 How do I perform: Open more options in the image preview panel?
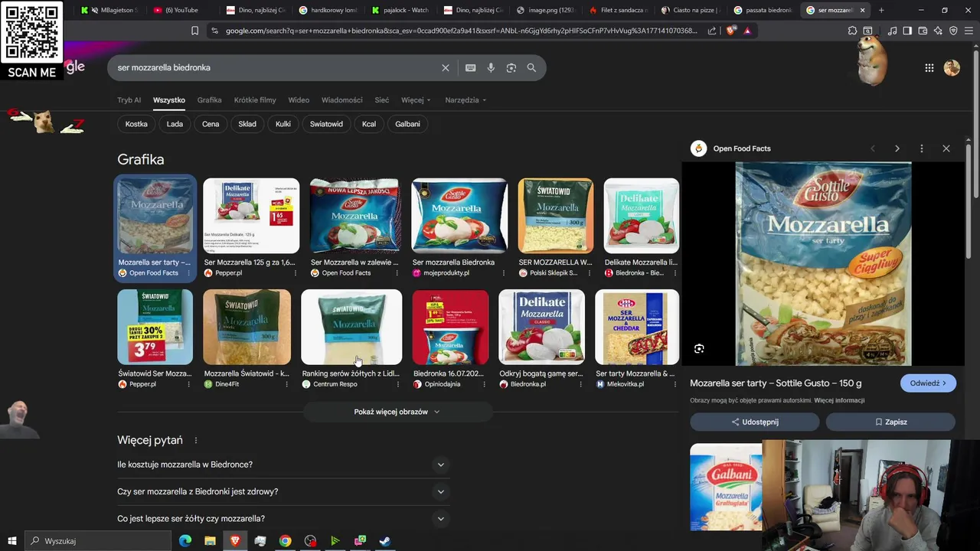pyautogui.click(x=922, y=148)
